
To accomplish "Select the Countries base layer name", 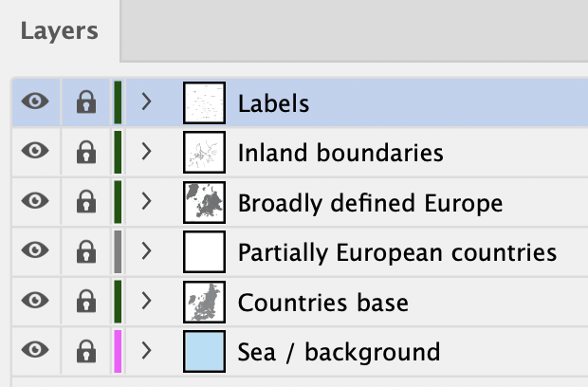I will 322,303.
